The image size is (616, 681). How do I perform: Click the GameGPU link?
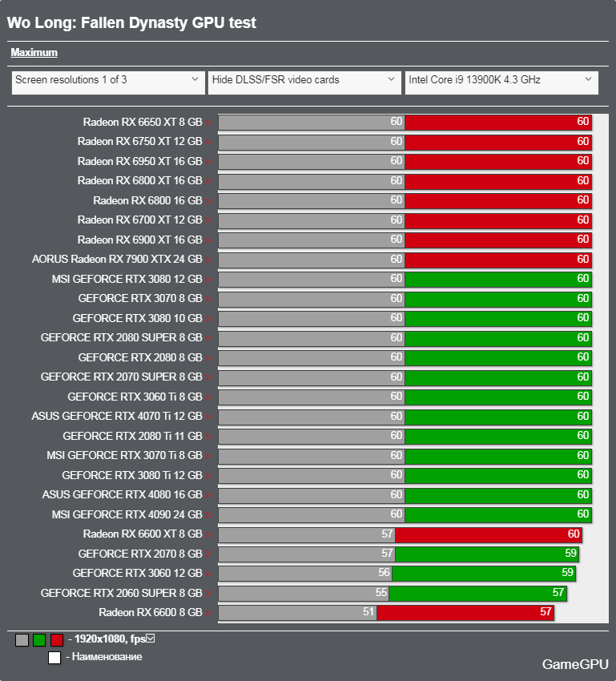click(x=574, y=664)
